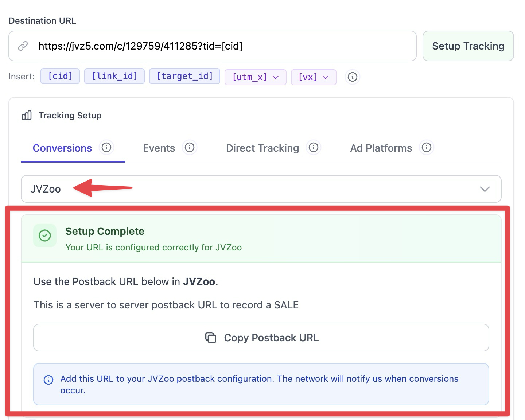Image resolution: width=525 pixels, height=420 pixels.
Task: Click the bar chart icon beside Tracking Setup
Action: pos(27,116)
